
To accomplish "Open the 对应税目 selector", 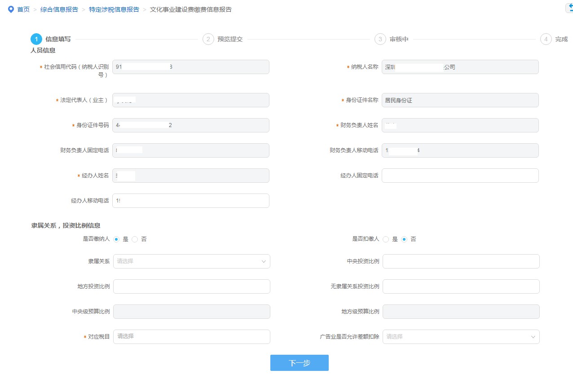I will pos(191,336).
